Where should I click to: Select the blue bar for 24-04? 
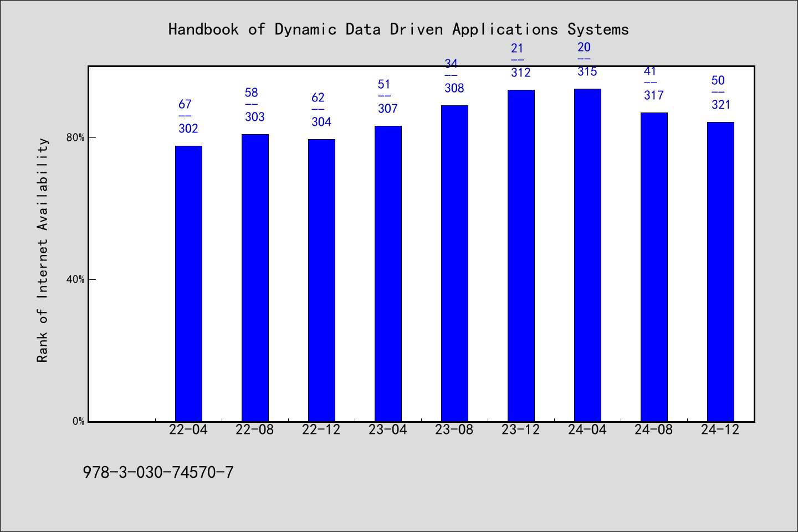587,255
